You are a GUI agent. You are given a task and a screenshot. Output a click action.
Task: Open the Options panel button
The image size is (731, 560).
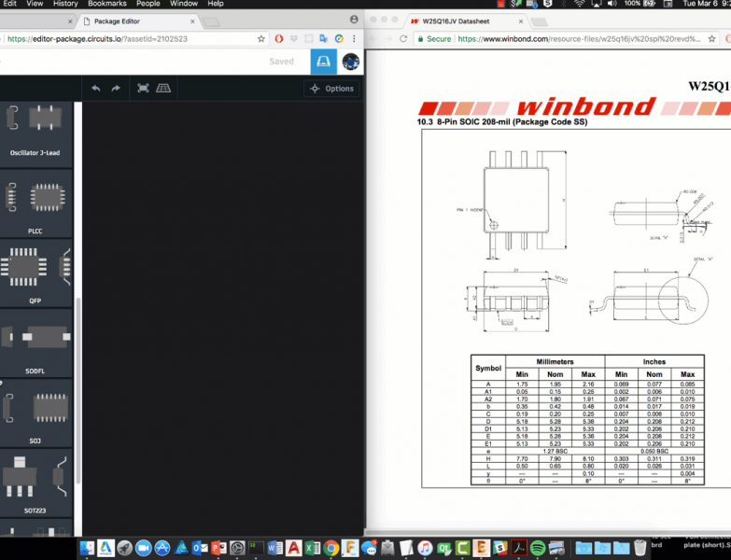click(x=331, y=89)
